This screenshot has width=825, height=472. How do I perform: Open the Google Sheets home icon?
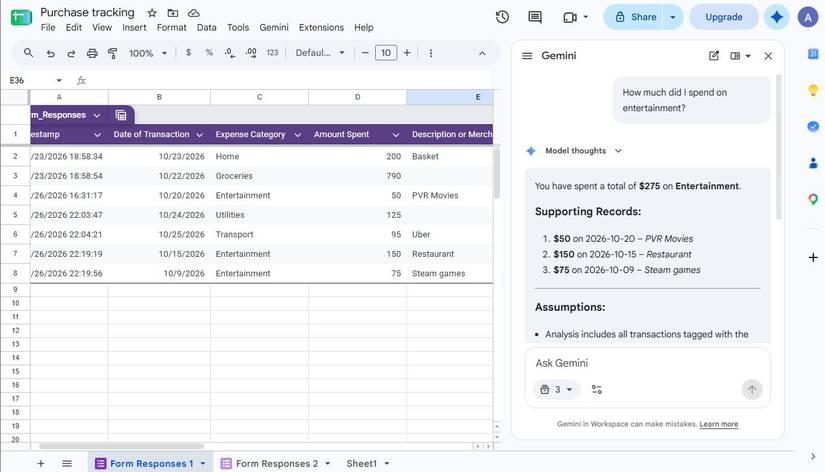pos(21,17)
